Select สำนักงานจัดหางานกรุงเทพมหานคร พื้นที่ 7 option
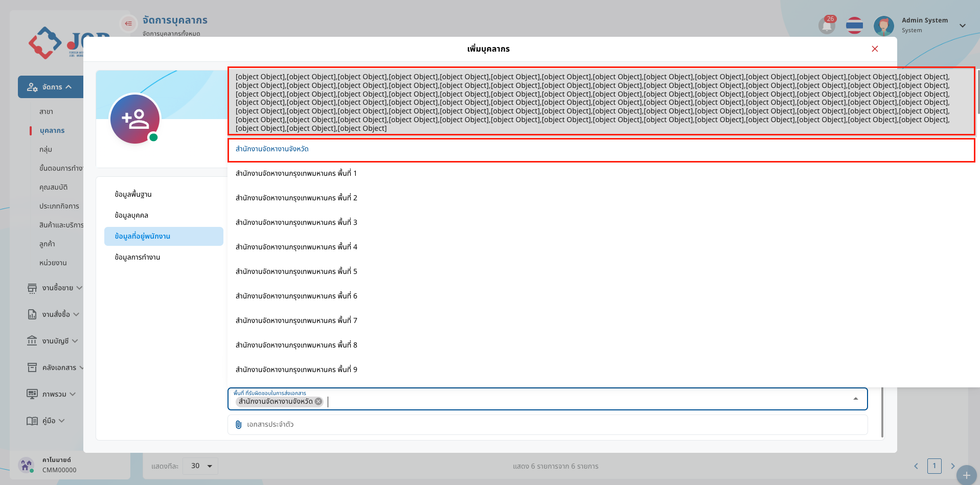980x485 pixels. coord(297,320)
